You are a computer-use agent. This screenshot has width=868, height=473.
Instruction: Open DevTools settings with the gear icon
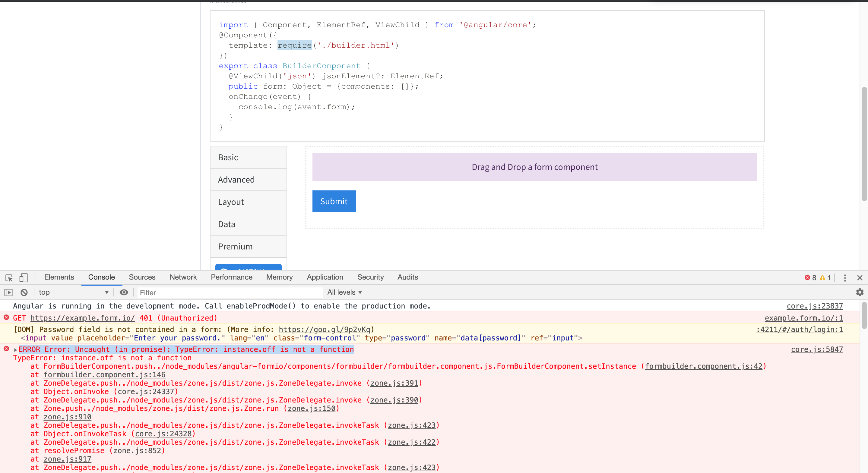[860, 292]
